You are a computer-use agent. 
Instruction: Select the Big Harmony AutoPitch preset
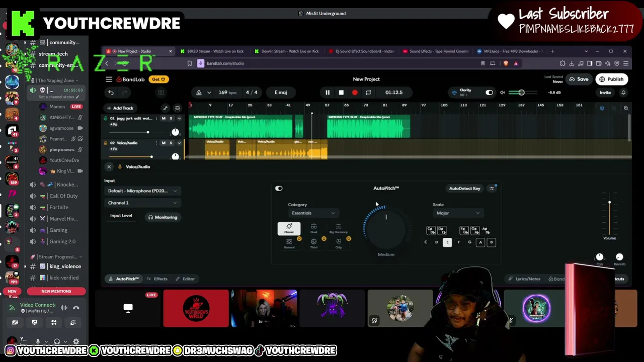pos(338,229)
